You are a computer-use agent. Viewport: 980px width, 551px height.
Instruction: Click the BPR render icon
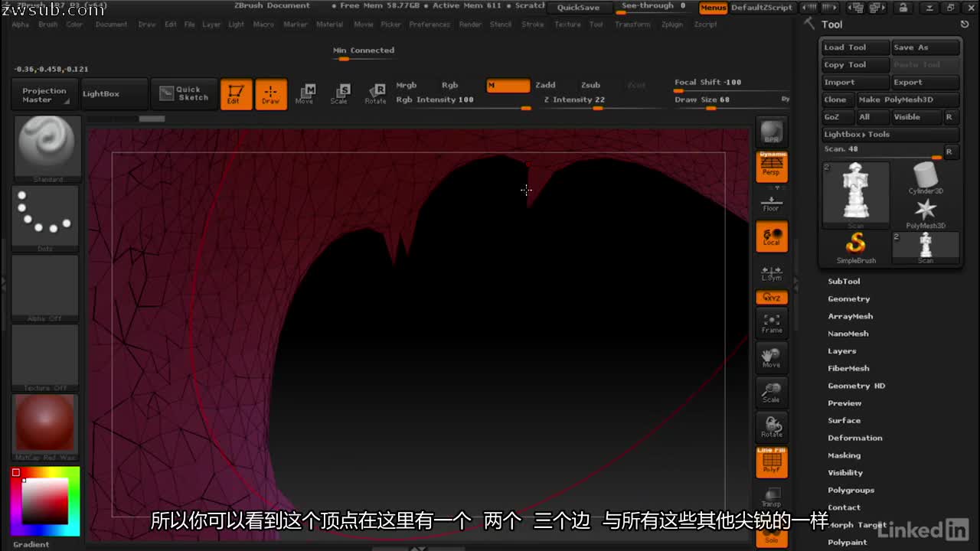pos(771,130)
